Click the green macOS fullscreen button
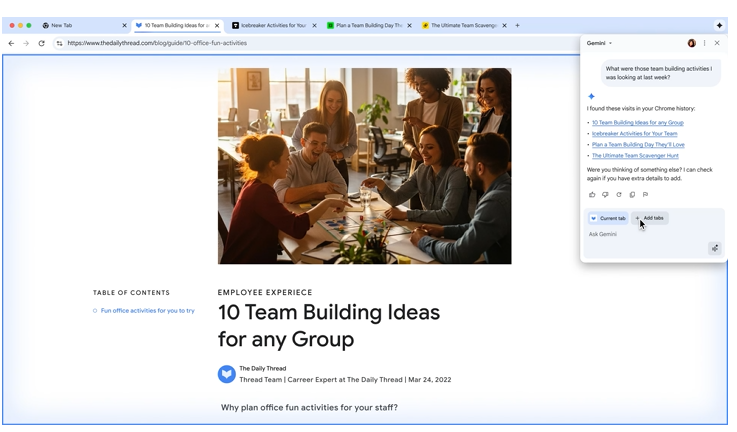The height and width of the screenshot is (432, 737). [29, 25]
